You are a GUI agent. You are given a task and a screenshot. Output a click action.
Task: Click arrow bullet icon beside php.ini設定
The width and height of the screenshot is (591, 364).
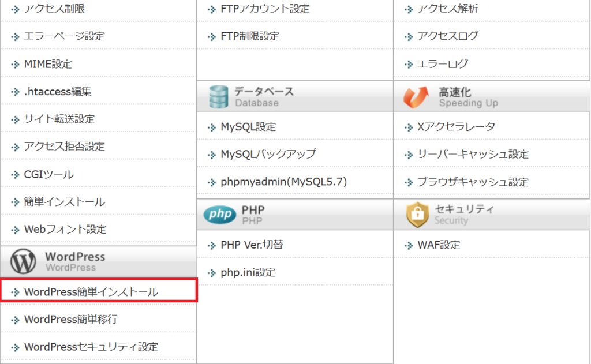coord(212,273)
